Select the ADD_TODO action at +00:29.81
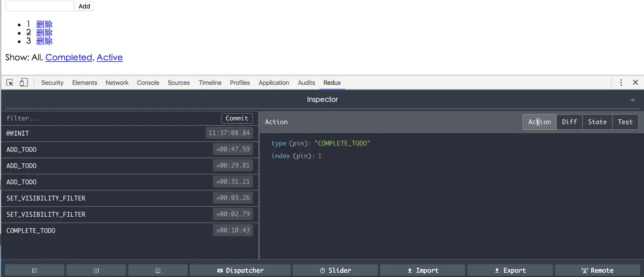The height and width of the screenshot is (277, 644). point(130,166)
